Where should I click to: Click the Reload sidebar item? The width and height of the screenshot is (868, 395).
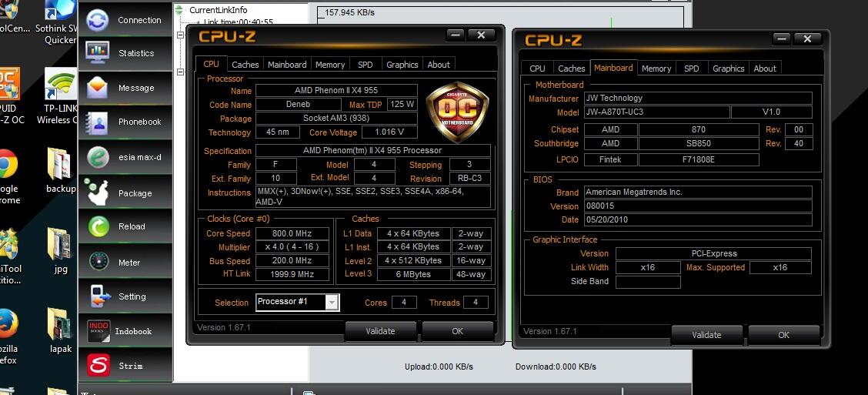click(125, 226)
